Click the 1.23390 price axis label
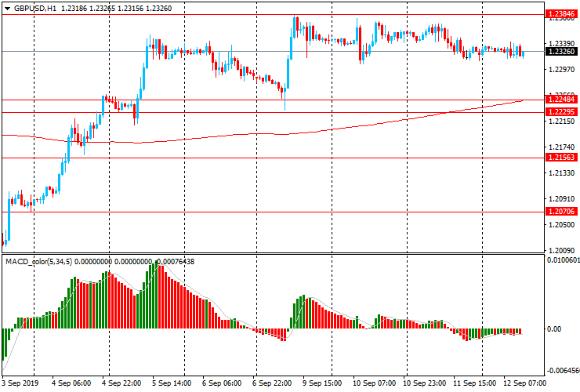 [560, 44]
